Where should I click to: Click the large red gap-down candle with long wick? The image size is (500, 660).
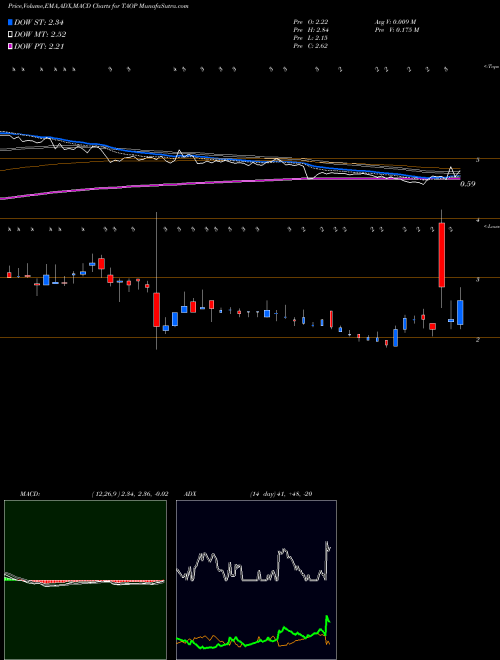(157, 309)
